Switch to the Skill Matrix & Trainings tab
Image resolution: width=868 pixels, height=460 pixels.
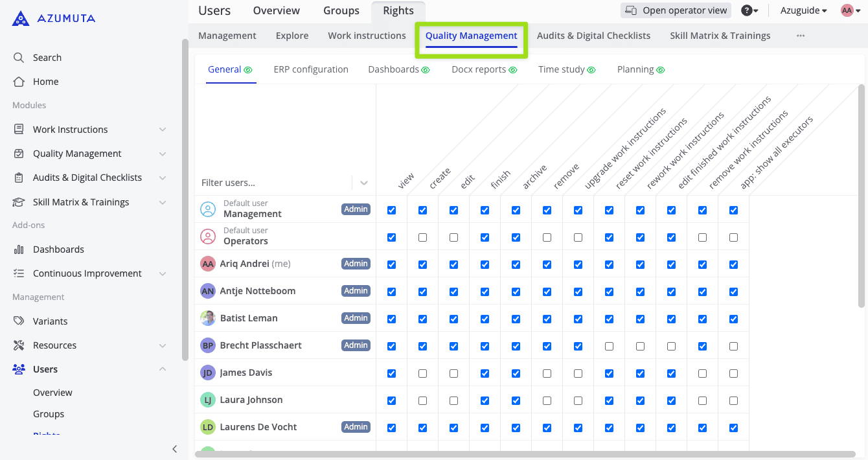720,36
